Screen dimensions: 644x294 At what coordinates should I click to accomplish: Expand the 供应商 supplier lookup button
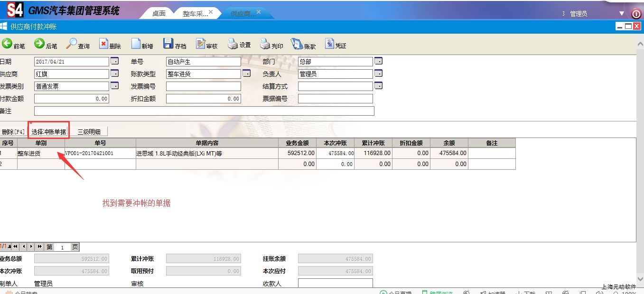(114, 73)
